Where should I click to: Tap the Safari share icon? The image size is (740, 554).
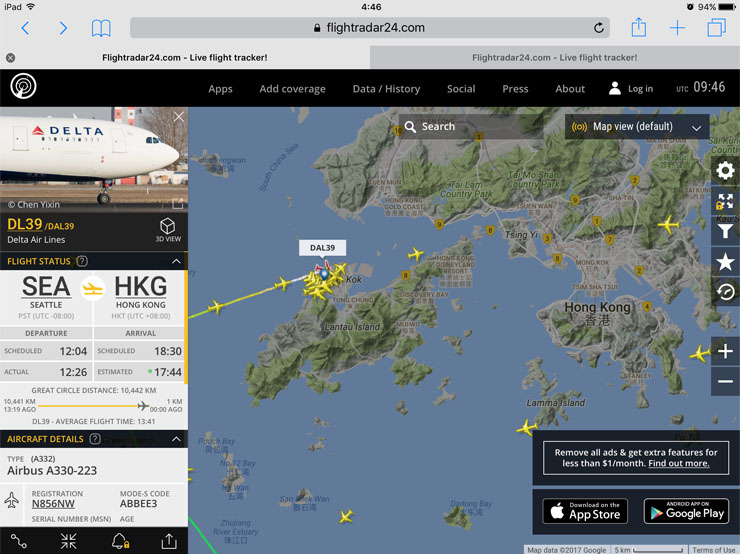point(639,27)
